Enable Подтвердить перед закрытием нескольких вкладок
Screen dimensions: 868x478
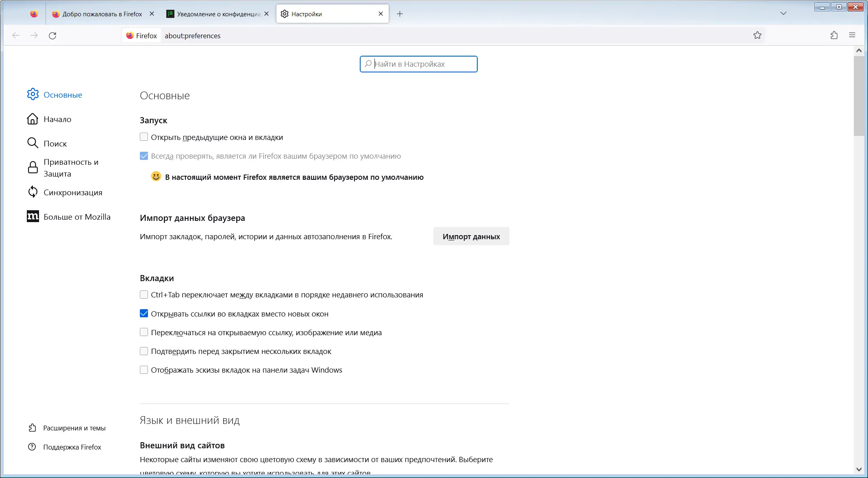(x=144, y=351)
